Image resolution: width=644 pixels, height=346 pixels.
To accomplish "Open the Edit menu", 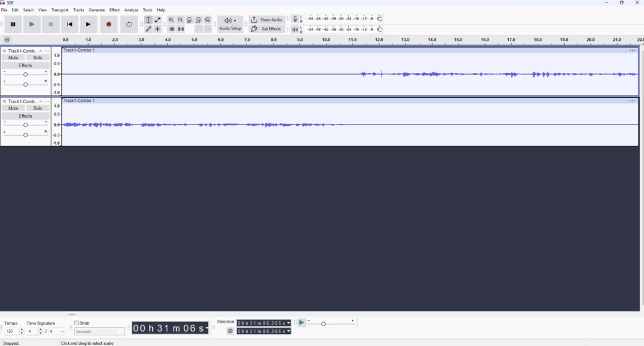I will (15, 10).
